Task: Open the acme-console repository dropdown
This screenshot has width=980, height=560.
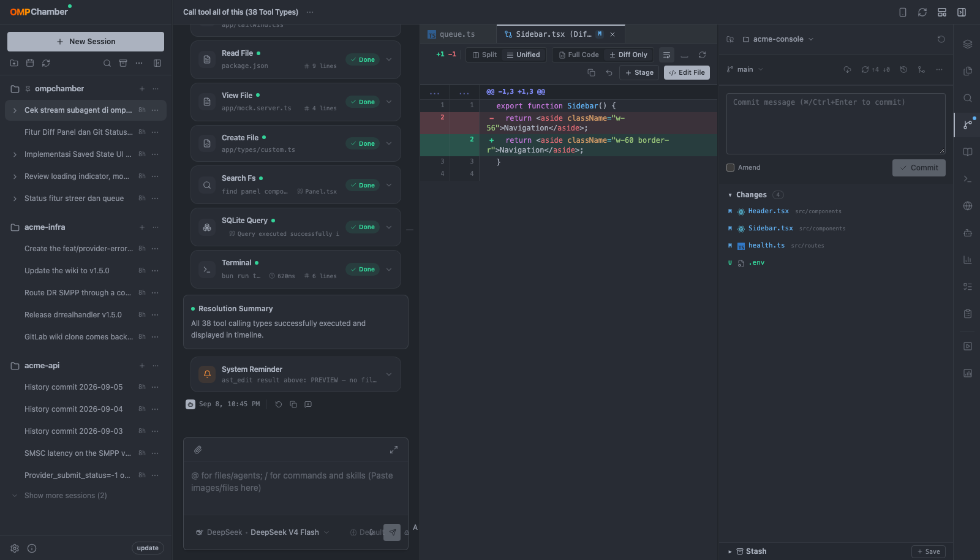Action: pos(778,39)
